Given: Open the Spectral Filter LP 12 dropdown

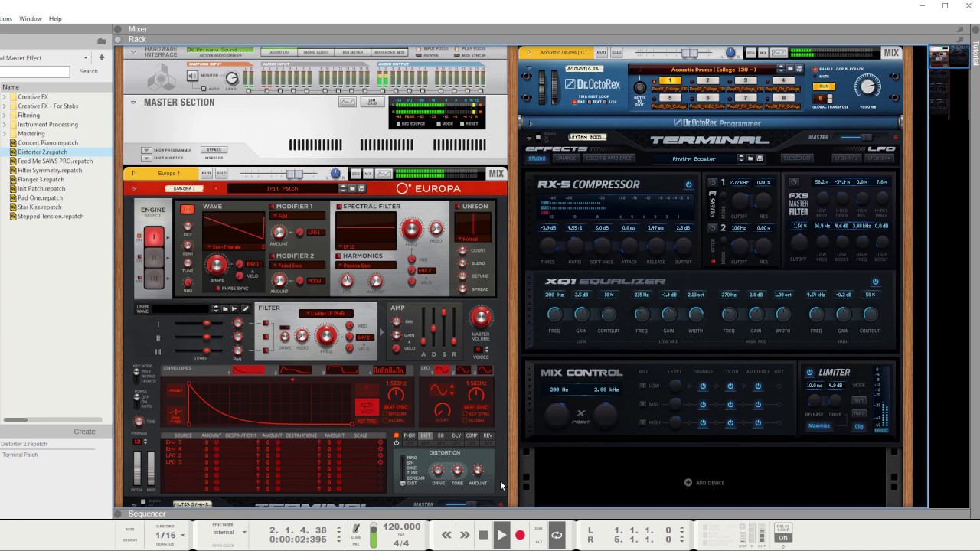Looking at the screenshot, I should (x=366, y=247).
